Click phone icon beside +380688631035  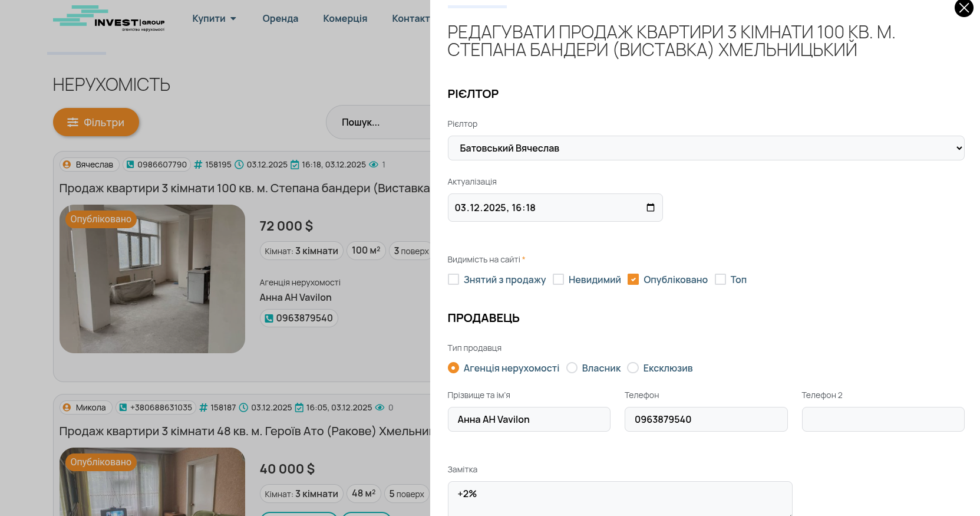[x=123, y=407]
